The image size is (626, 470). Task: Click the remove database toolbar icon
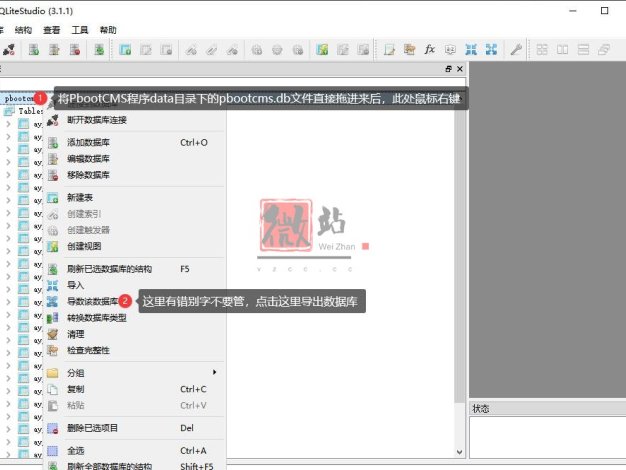coord(75,50)
